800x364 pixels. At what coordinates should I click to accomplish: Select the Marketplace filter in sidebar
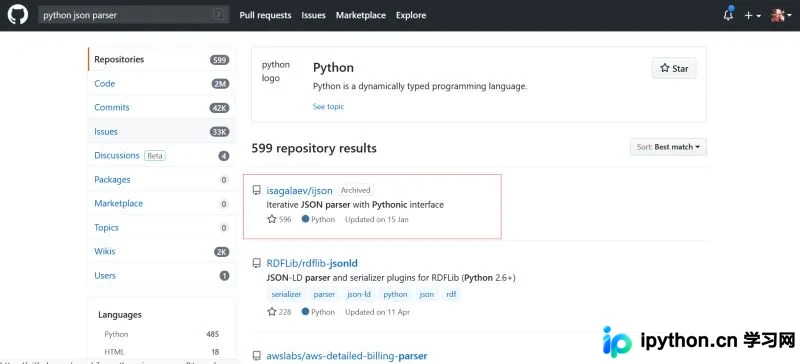pyautogui.click(x=161, y=204)
